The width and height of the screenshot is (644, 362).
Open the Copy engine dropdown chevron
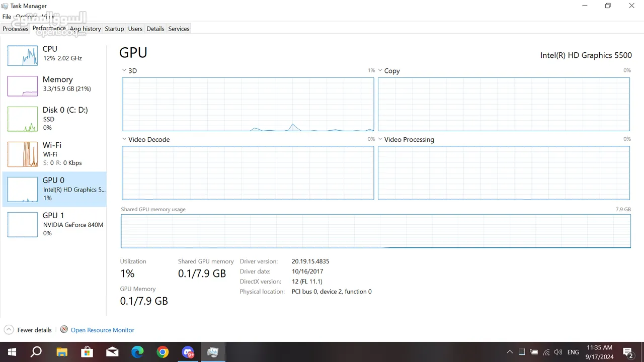pos(380,71)
